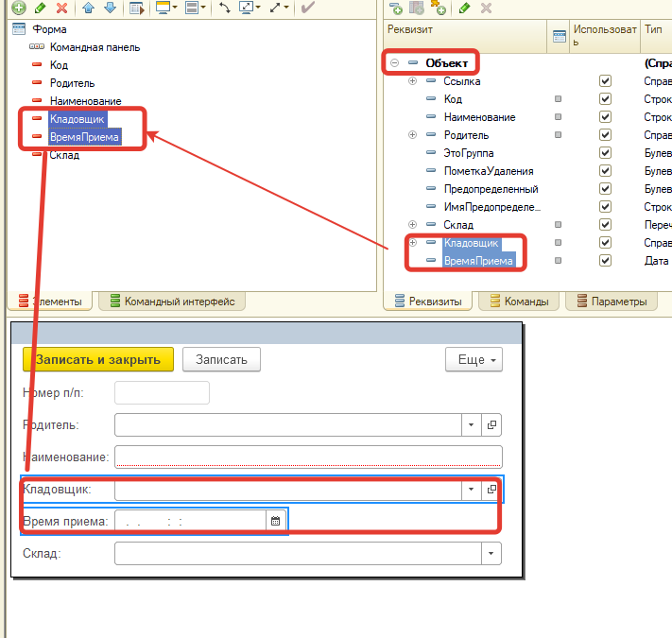Screen dimensions: 672x638
Task: Click the curved double-arrow swap icon
Action: (225, 8)
